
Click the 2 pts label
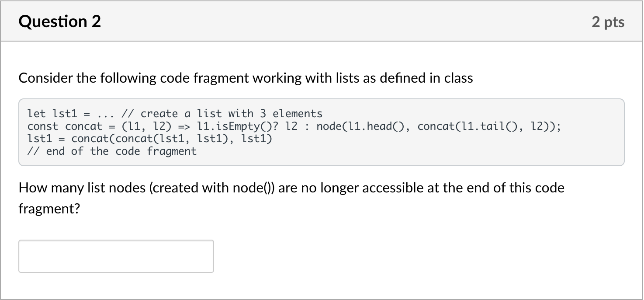pos(608,22)
